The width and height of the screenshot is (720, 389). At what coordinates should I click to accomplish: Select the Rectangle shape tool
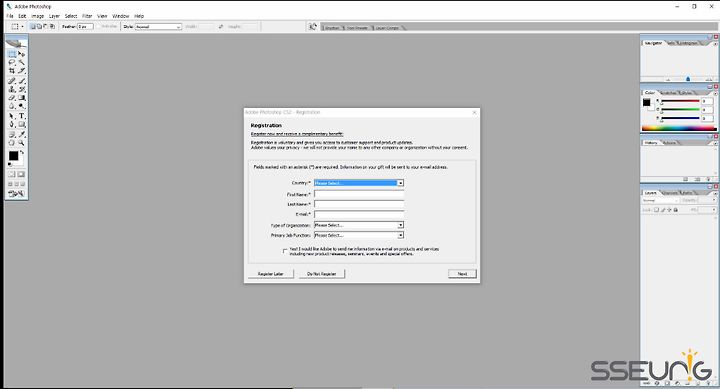point(22,124)
